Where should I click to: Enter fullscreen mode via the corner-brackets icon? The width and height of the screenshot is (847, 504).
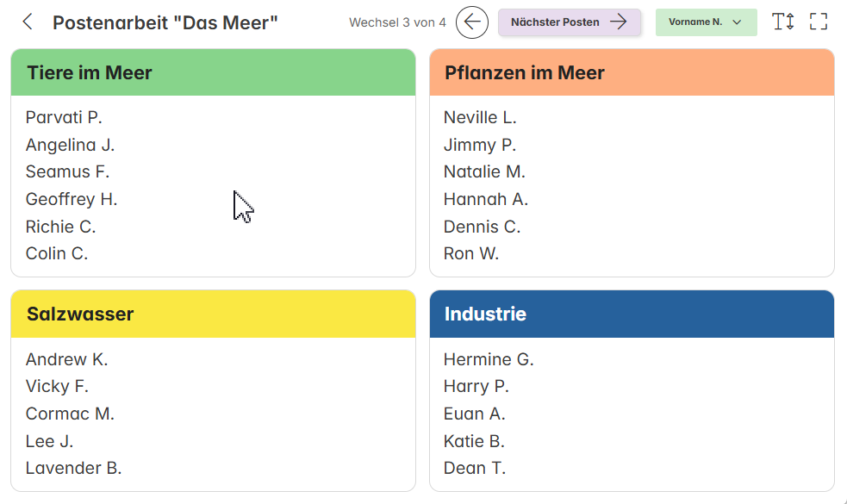pyautogui.click(x=819, y=22)
